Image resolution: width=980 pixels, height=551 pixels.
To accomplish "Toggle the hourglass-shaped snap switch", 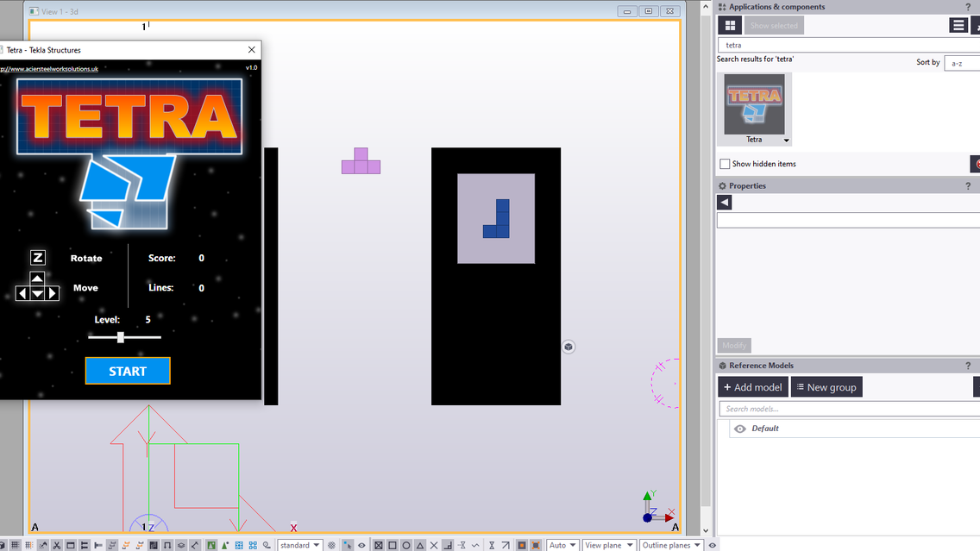I will point(492,545).
